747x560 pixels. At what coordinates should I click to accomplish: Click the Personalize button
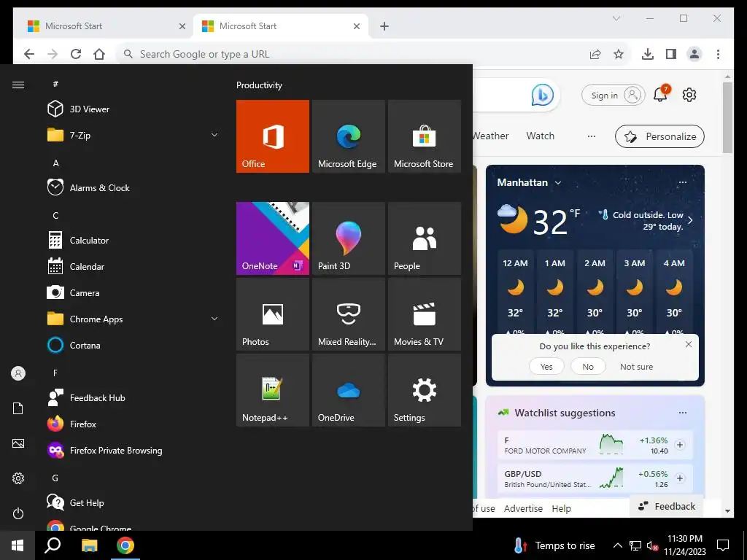click(659, 136)
